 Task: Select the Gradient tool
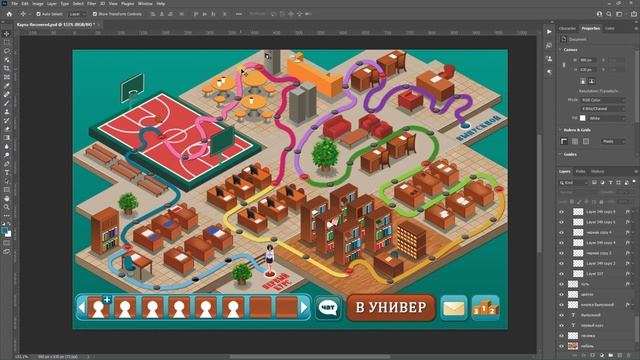pos(7,138)
